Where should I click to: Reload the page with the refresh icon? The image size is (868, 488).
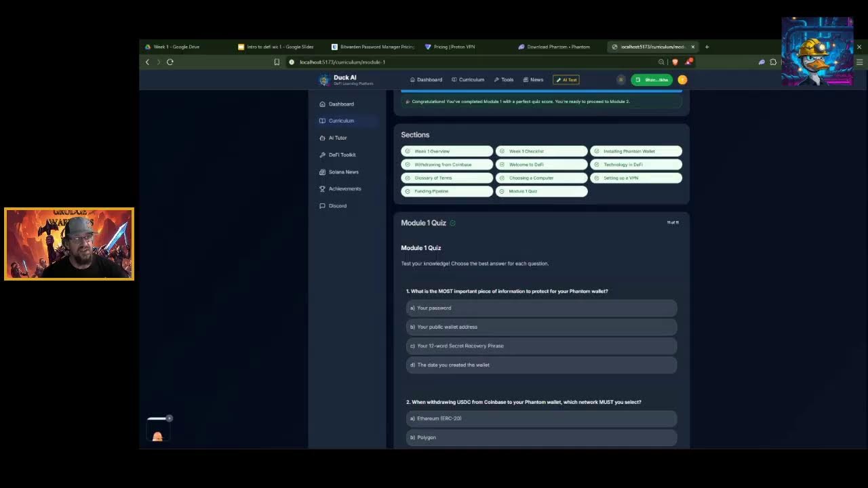coord(170,62)
